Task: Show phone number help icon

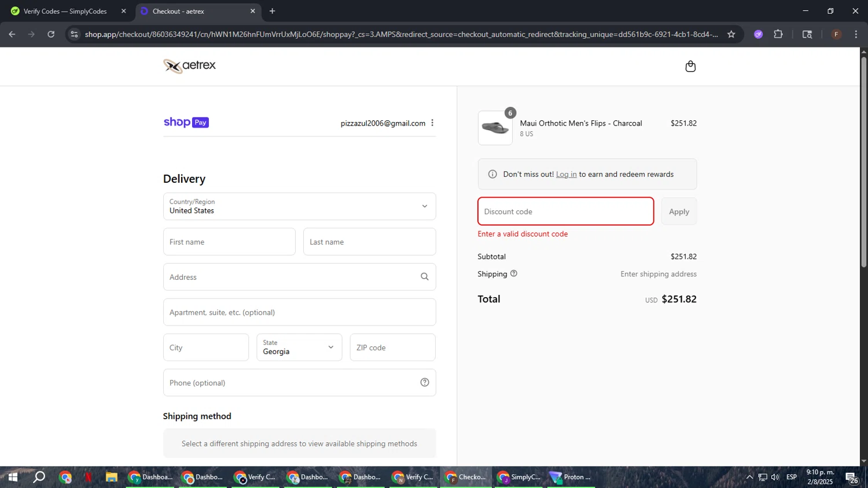Action: click(425, 383)
